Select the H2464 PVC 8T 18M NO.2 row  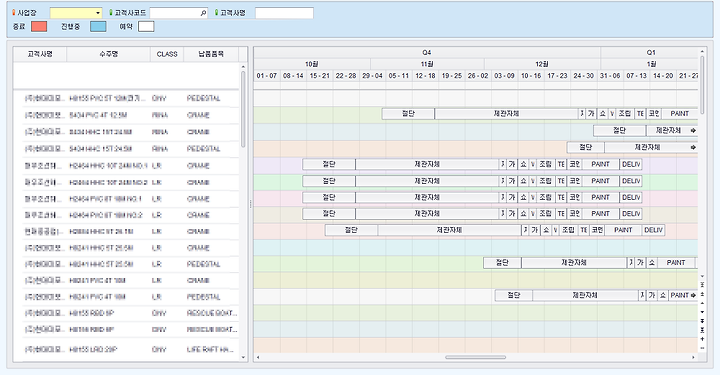tap(126, 215)
